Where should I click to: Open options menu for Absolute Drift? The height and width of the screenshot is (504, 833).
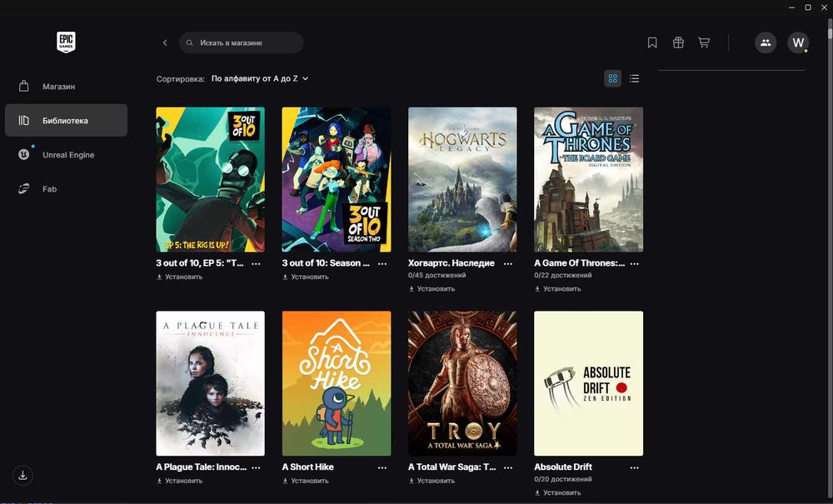click(x=634, y=467)
